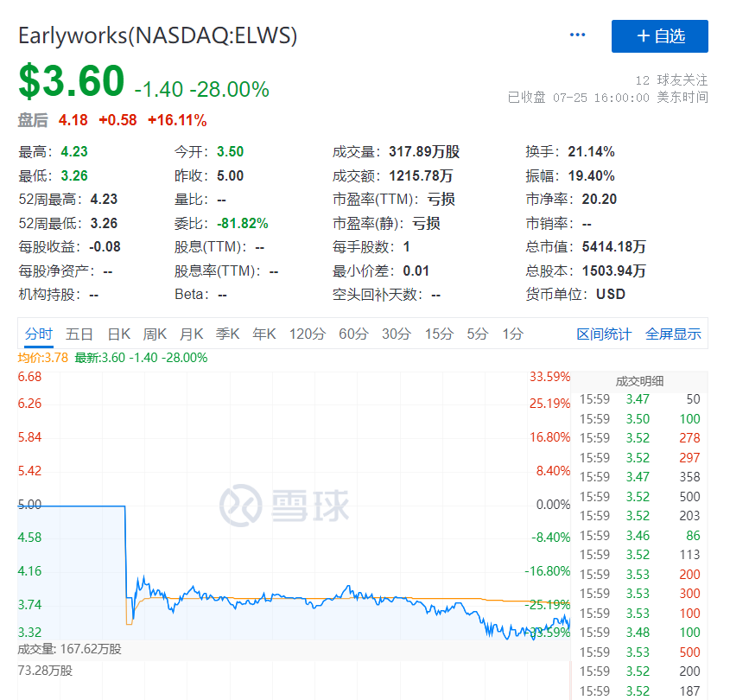
Task: Select the 月K chart tab
Action: tap(191, 334)
